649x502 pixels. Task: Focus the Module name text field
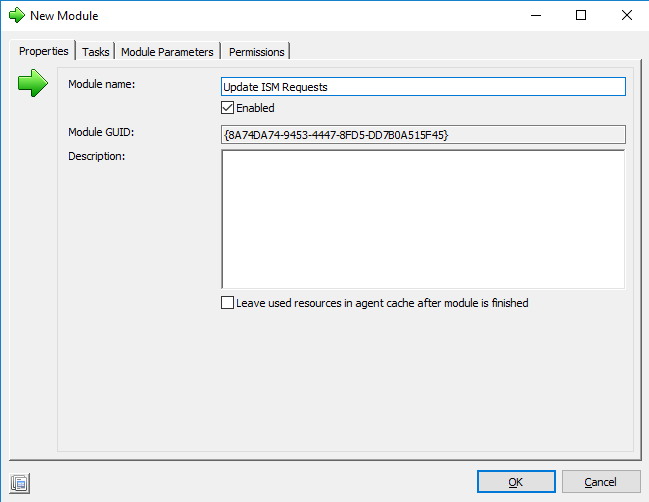(x=423, y=86)
